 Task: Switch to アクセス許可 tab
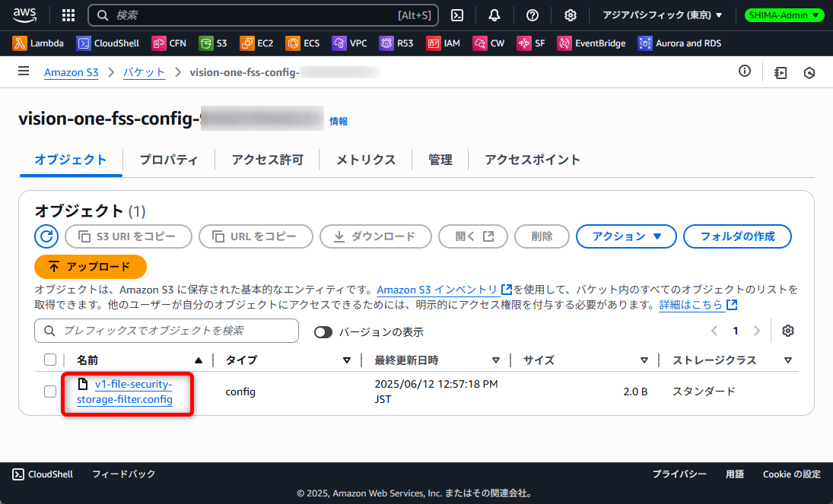(267, 160)
